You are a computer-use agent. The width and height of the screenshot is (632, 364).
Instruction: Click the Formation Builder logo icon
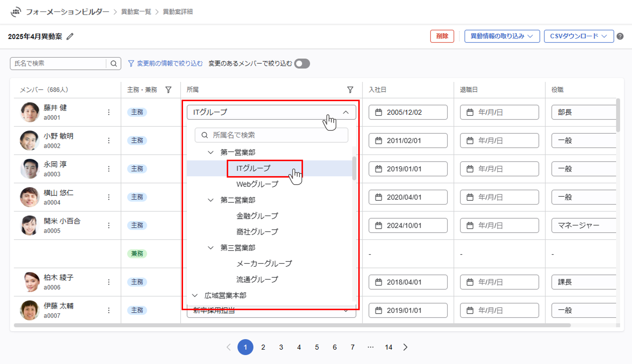point(16,12)
